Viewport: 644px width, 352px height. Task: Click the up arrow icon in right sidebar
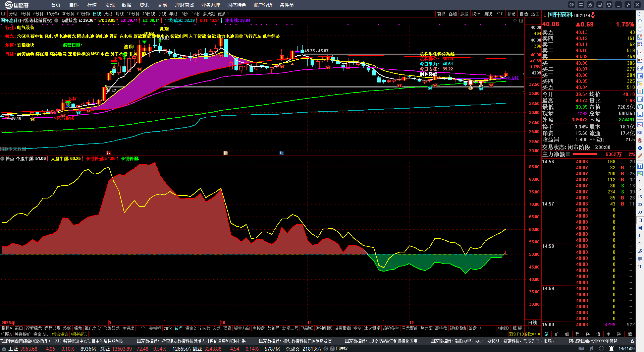(x=640, y=22)
